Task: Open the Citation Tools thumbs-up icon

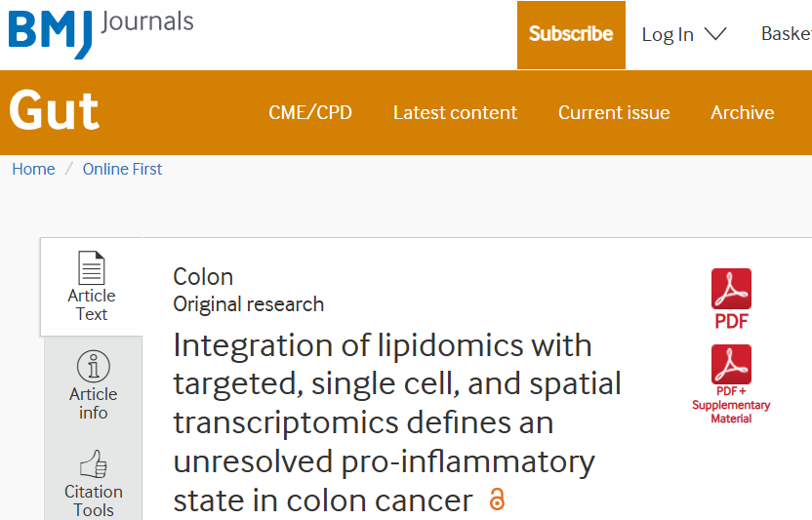Action: tap(94, 463)
